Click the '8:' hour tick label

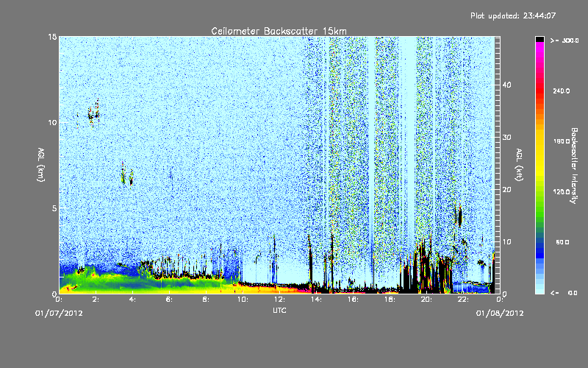pyautogui.click(x=206, y=300)
